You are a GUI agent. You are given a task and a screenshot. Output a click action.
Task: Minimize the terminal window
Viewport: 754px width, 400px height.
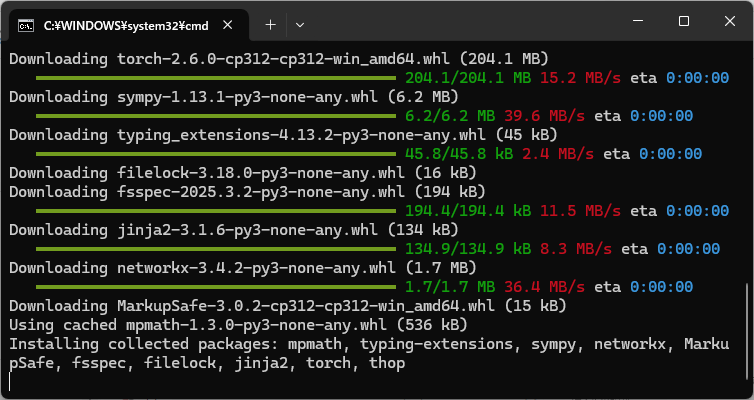[x=638, y=21]
